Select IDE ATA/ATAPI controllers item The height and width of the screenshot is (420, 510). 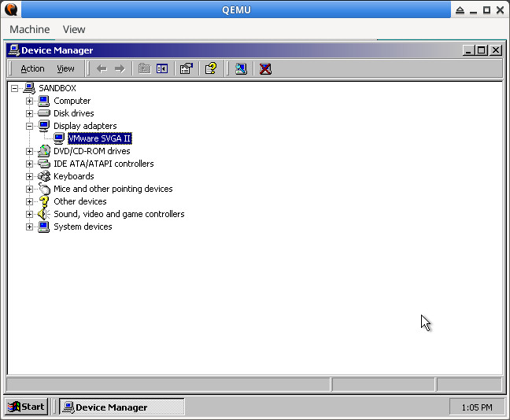tap(103, 164)
